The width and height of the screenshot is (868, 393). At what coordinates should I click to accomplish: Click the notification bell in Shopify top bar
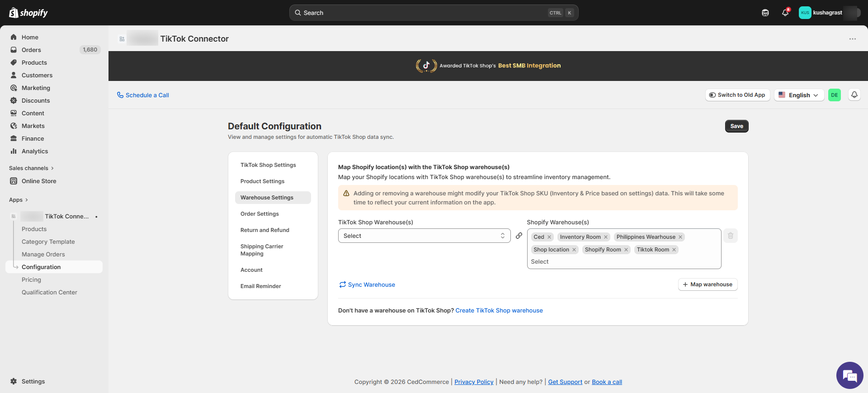(785, 13)
